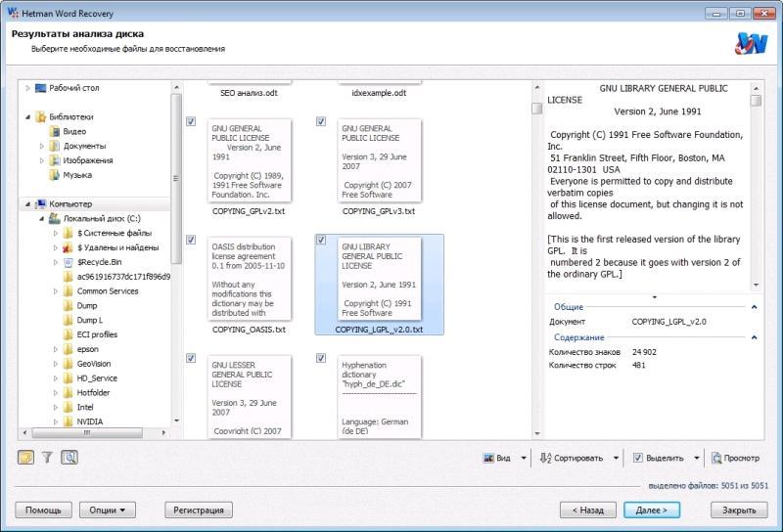Select Локальный диск (C:) drive icon

55,218
